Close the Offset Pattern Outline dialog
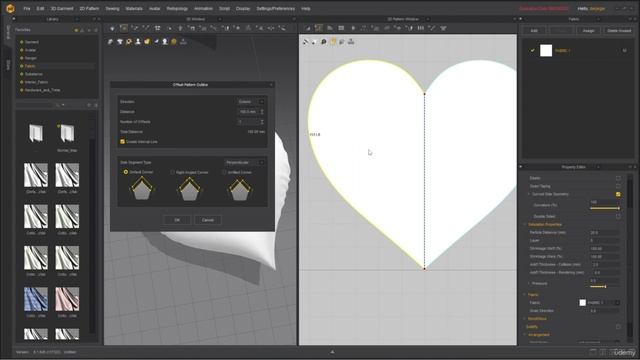This screenshot has height=360, width=640. click(x=271, y=84)
